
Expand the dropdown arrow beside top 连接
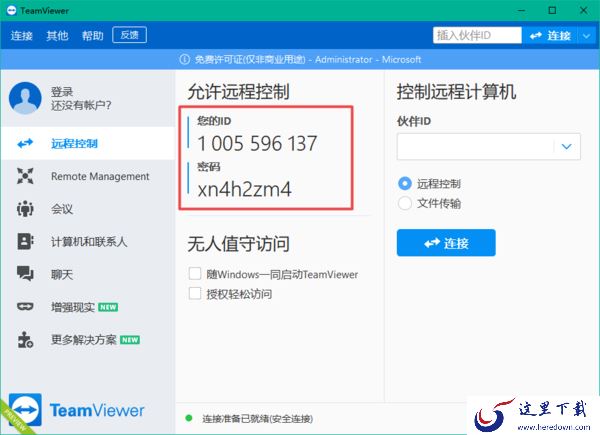pos(587,36)
